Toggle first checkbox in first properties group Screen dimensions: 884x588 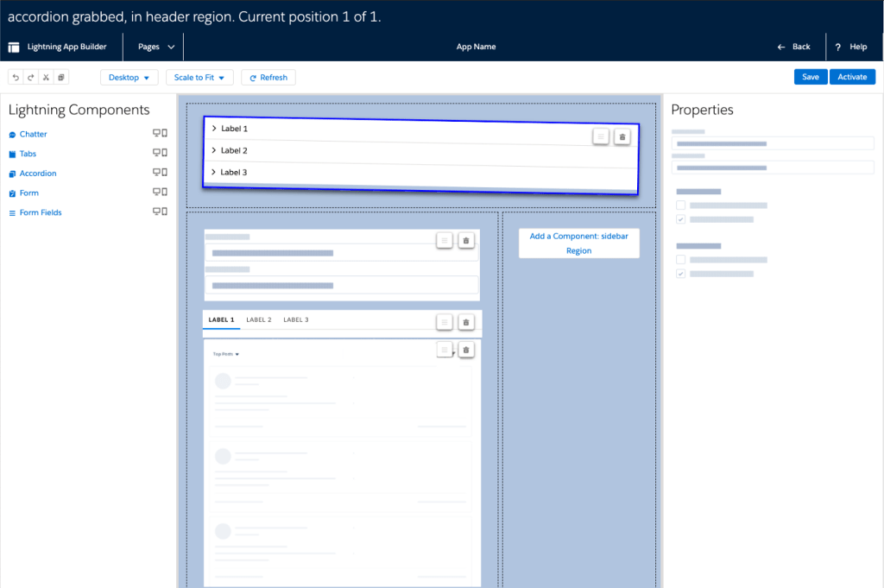click(681, 205)
